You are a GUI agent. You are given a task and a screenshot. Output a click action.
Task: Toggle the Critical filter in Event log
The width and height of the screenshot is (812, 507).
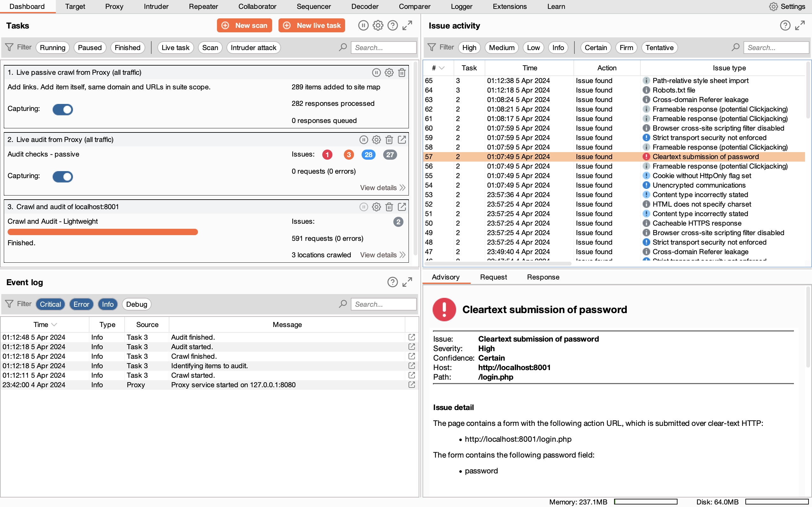click(x=50, y=304)
